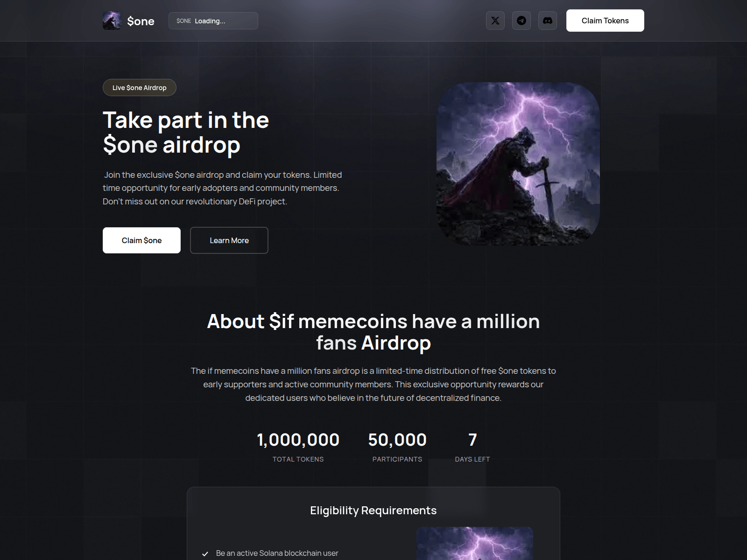Select 'Be an active Solana blockchain user' item
747x560 pixels.
click(277, 553)
